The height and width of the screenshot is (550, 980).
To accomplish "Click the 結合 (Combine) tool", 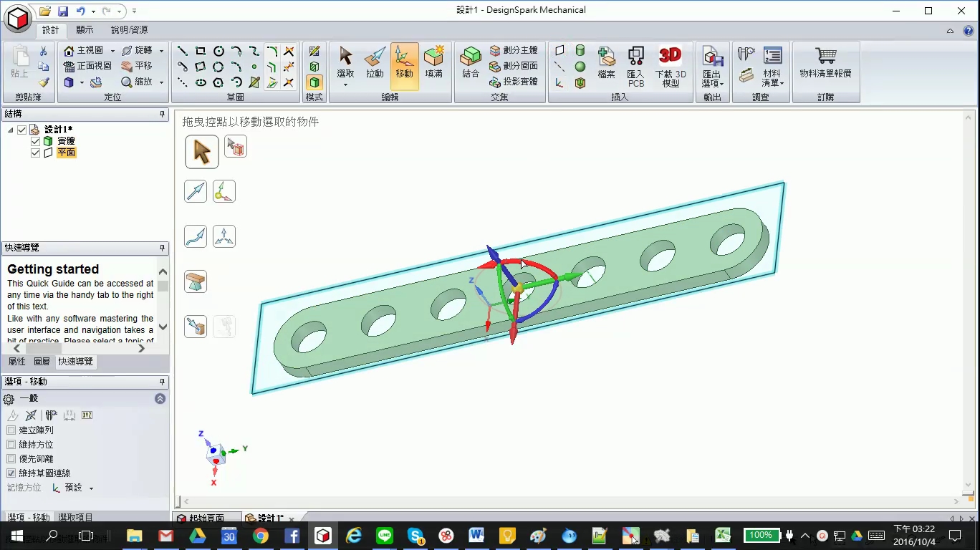I will (471, 62).
